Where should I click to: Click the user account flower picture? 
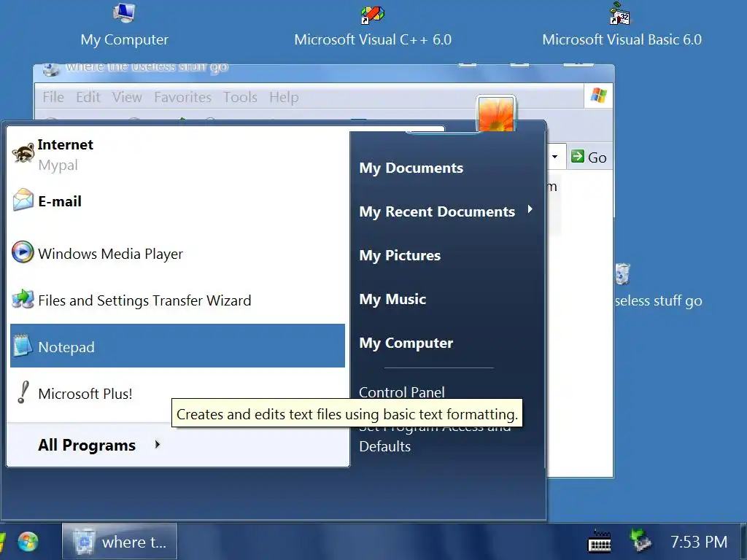click(496, 113)
